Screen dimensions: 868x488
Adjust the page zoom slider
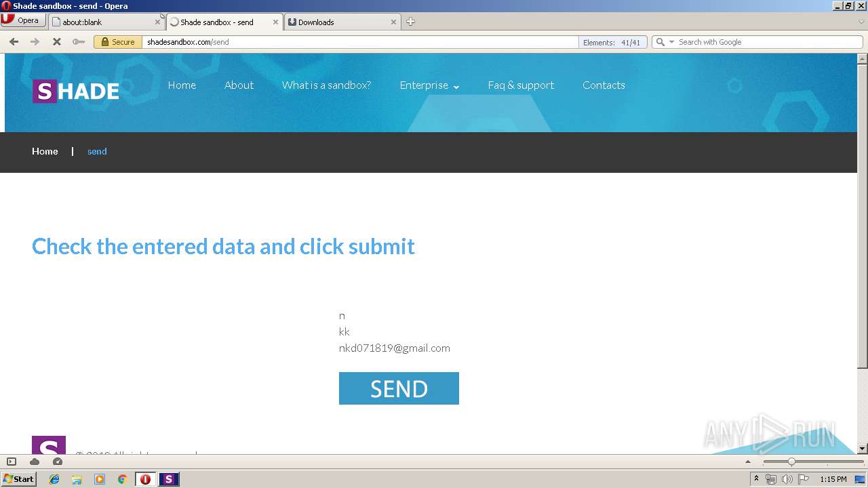point(791,462)
